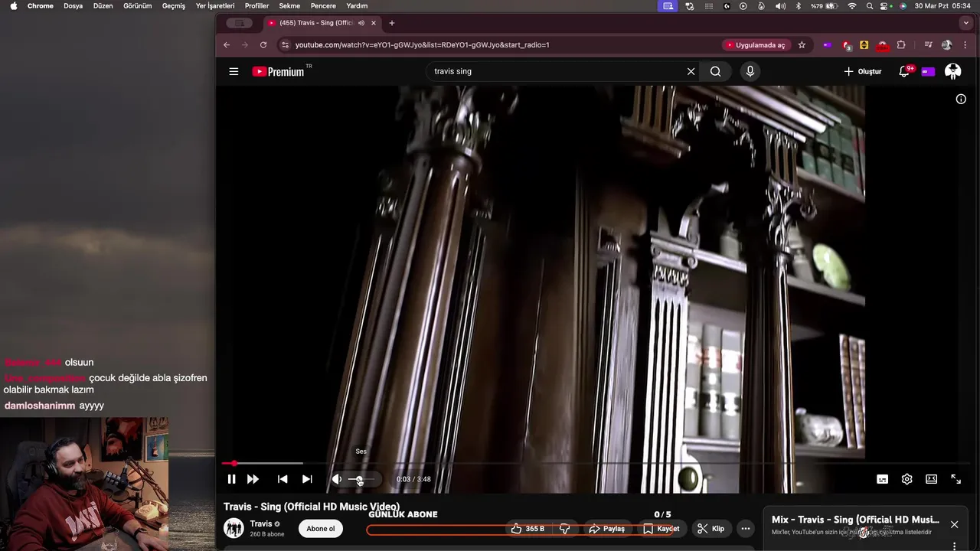Screen dimensions: 980x551
Task: Pause the video playback
Action: (x=231, y=479)
